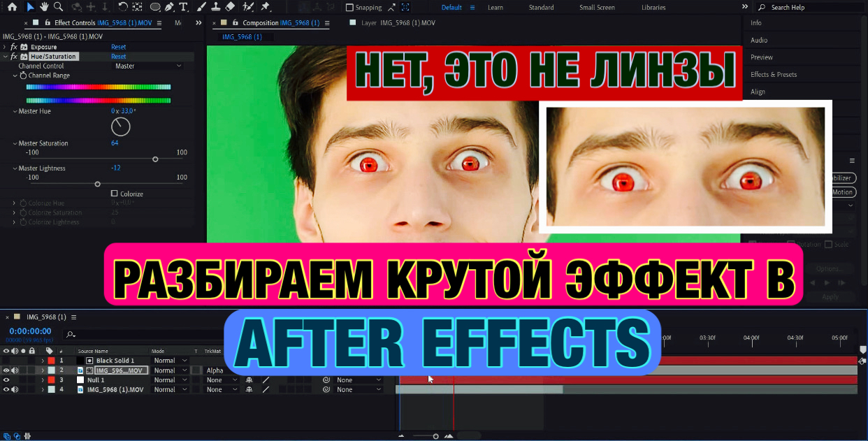Zoom out timeline with small mountain icon

(401, 435)
